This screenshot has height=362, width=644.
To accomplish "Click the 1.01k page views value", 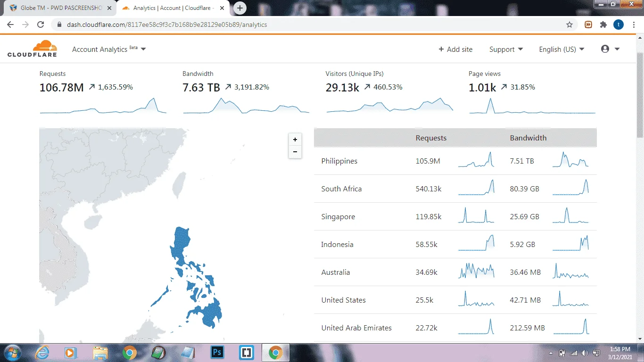I will (x=482, y=87).
